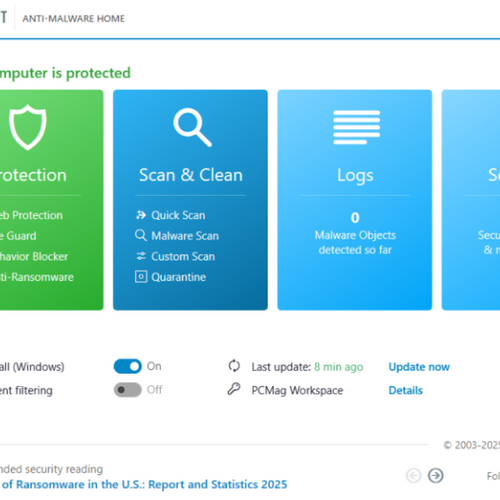The height and width of the screenshot is (500, 500).
Task: Click the 'computer is protected' status text
Action: (65, 73)
